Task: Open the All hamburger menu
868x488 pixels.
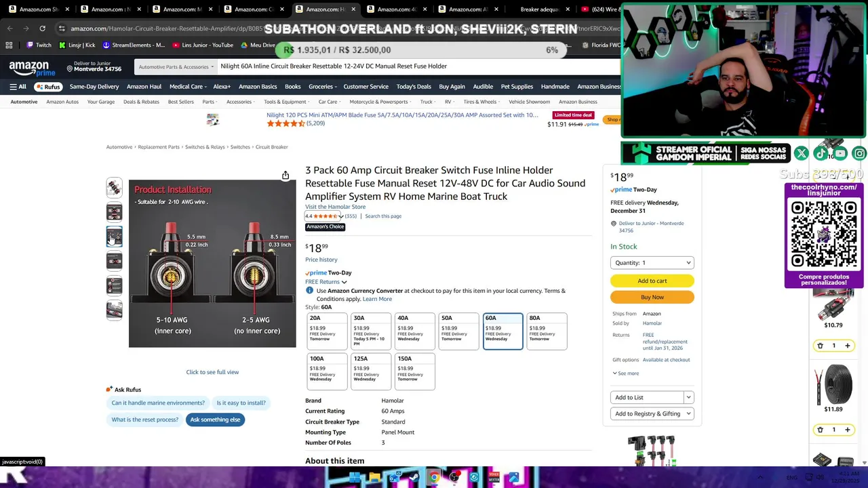Action: click(18, 87)
